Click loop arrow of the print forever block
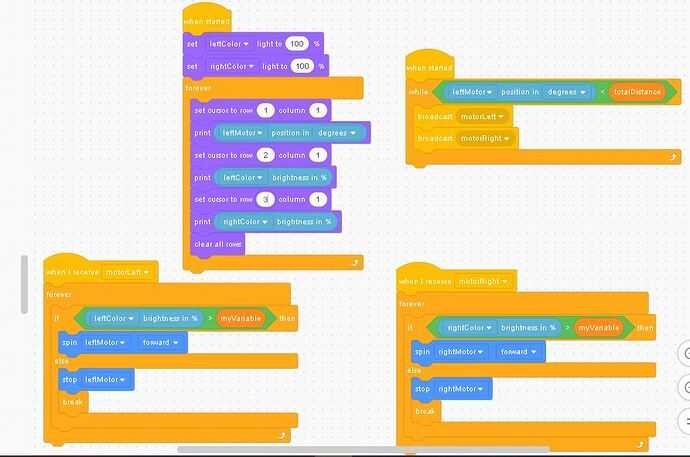Viewport: 690px width, 457px height. pos(355,262)
